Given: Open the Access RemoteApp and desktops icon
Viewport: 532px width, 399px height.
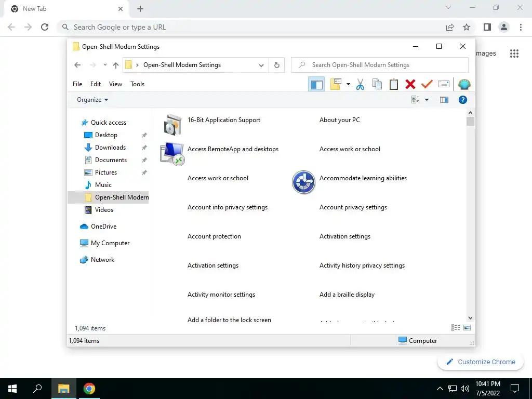Looking at the screenshot, I should [x=172, y=154].
